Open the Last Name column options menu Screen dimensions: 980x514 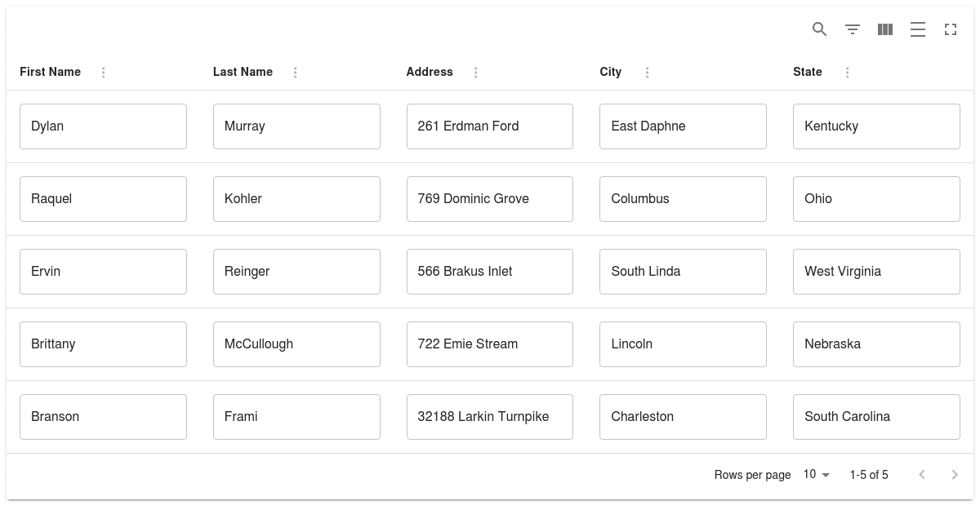pyautogui.click(x=295, y=73)
